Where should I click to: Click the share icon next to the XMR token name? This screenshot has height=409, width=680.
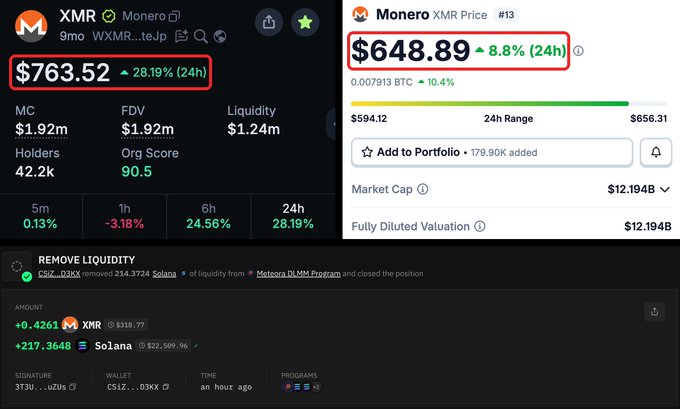coord(269,22)
